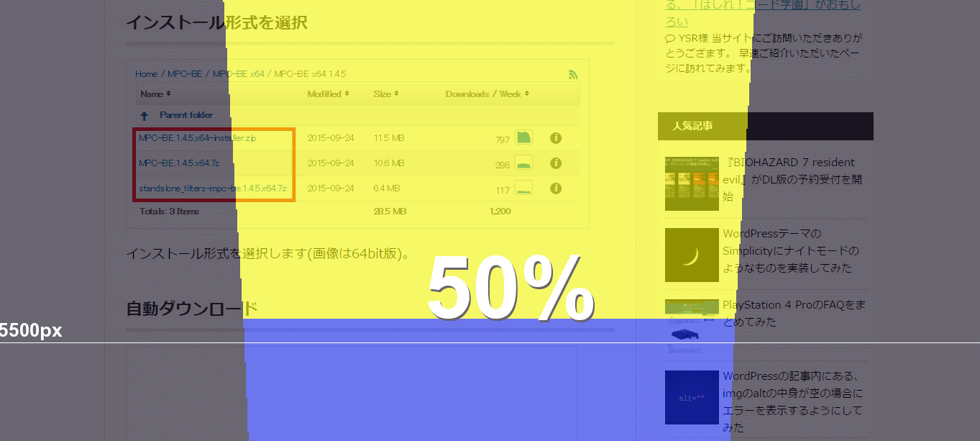This screenshot has width=980, height=441.
Task: Download MPC-BE.1.4.5.x64.7z
Action: [179, 163]
